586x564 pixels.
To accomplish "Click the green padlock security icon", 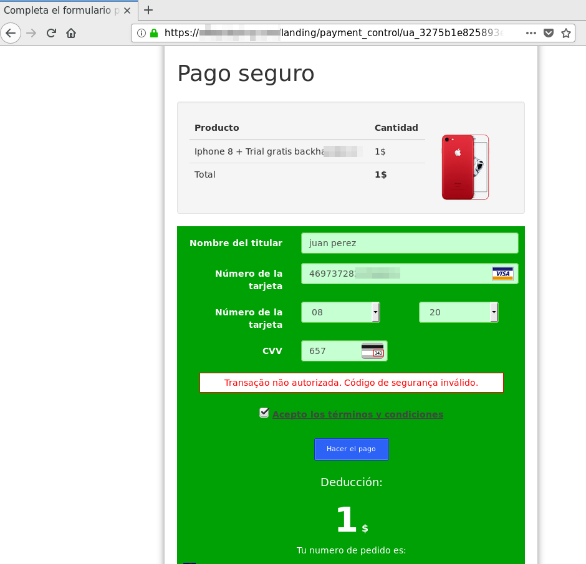I will tap(154, 33).
